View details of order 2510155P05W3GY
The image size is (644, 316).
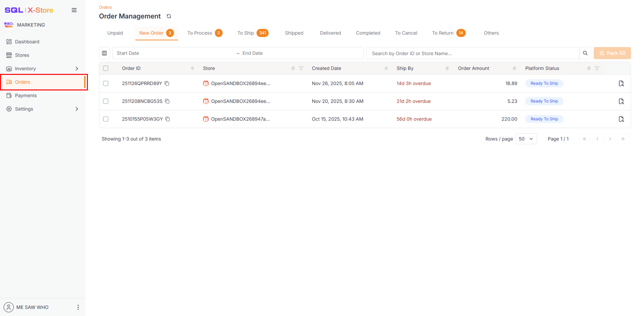click(x=621, y=119)
